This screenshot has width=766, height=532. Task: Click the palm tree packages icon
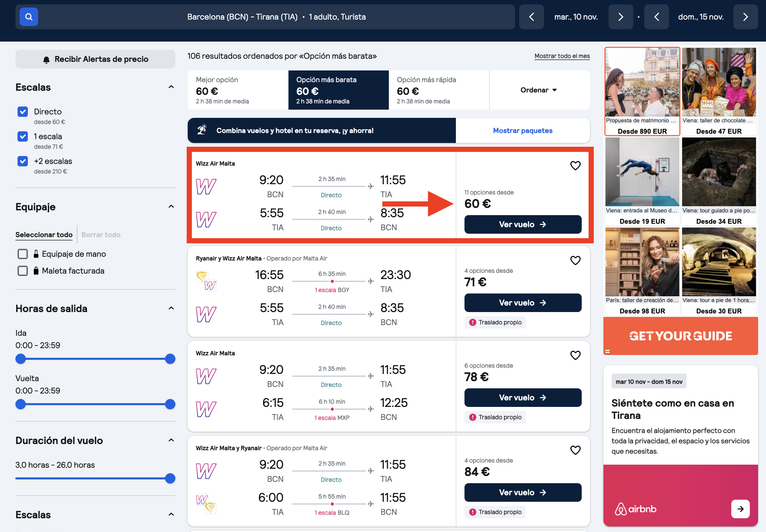tap(202, 130)
